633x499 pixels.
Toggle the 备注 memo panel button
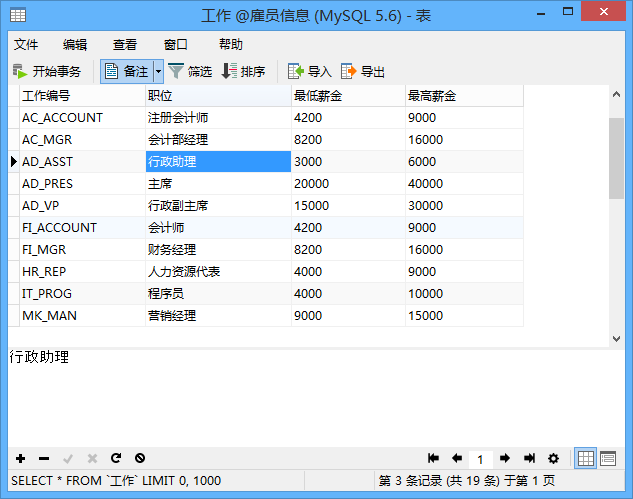pyautogui.click(x=127, y=71)
